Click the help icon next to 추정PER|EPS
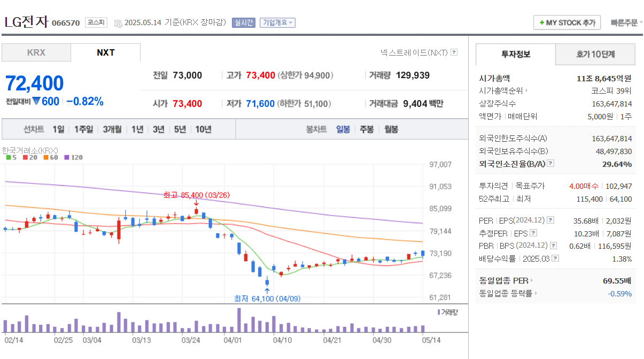644x359 pixels. tap(534, 232)
